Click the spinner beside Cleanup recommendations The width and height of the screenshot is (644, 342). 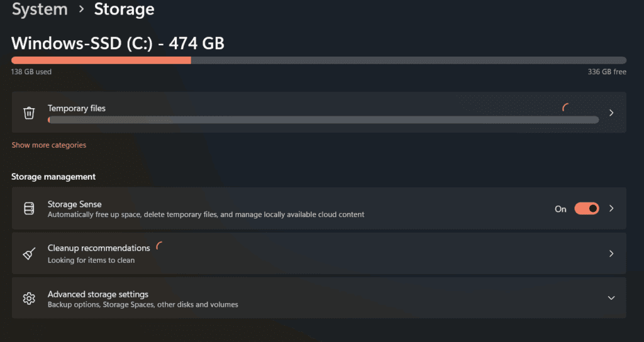coord(160,246)
